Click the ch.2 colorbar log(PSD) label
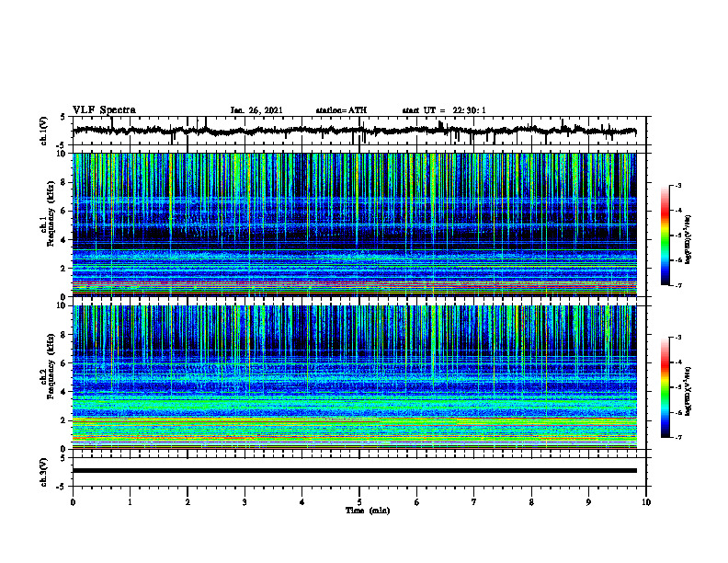This screenshot has width=728, height=563. click(688, 392)
